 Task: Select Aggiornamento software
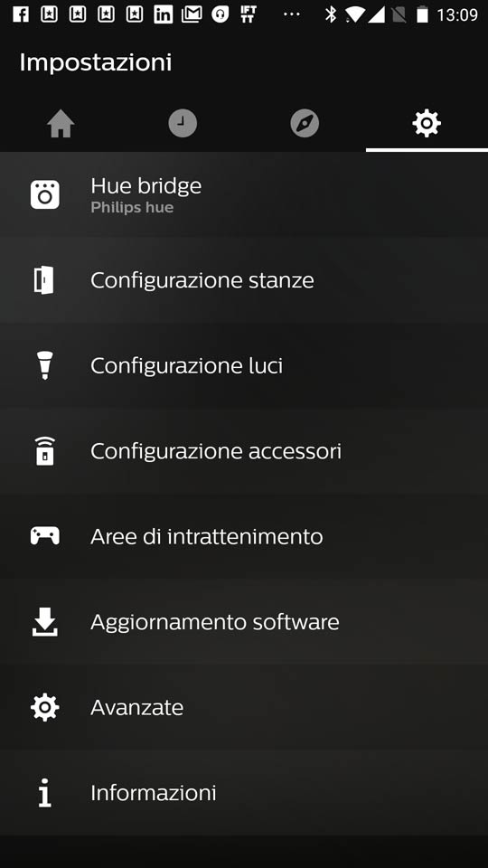[x=244, y=622]
